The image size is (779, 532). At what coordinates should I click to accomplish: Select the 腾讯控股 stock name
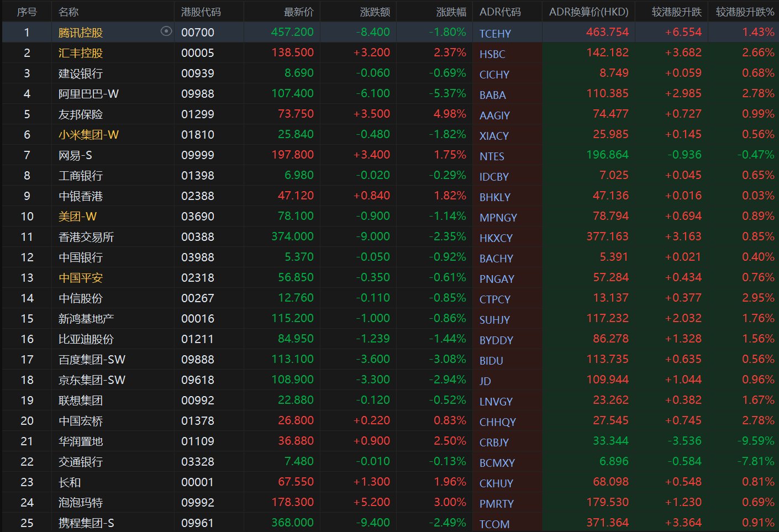[81, 33]
